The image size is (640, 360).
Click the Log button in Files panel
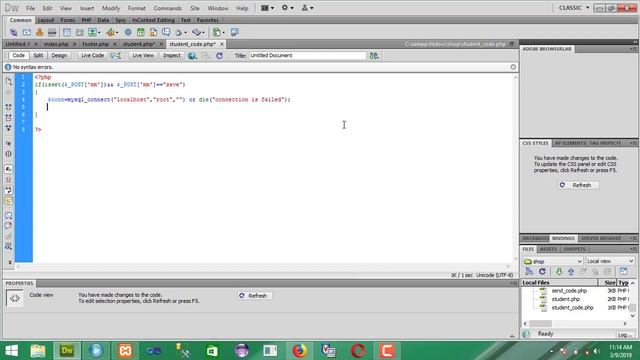pos(625,334)
